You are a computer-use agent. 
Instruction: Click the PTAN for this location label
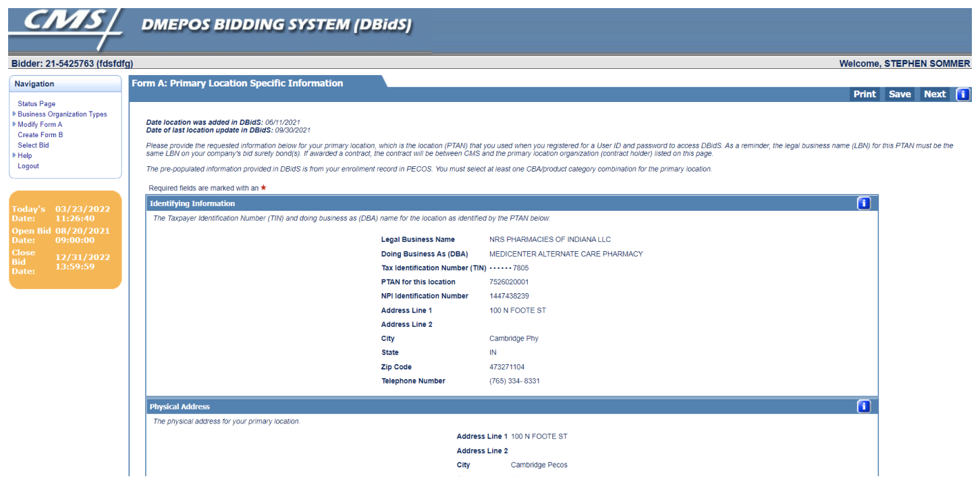tap(418, 282)
